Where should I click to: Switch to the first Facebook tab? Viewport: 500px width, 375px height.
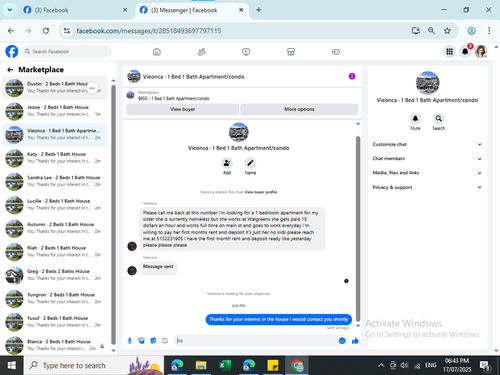[x=75, y=10]
